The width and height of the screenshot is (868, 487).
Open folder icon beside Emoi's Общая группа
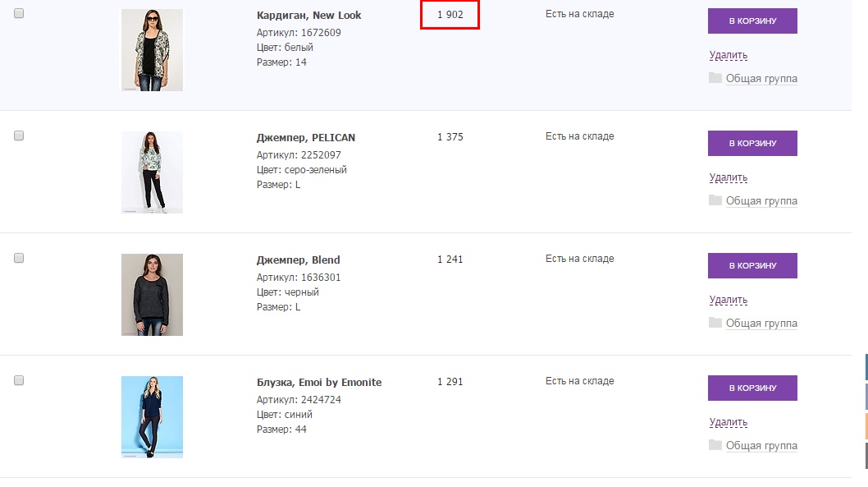point(715,445)
